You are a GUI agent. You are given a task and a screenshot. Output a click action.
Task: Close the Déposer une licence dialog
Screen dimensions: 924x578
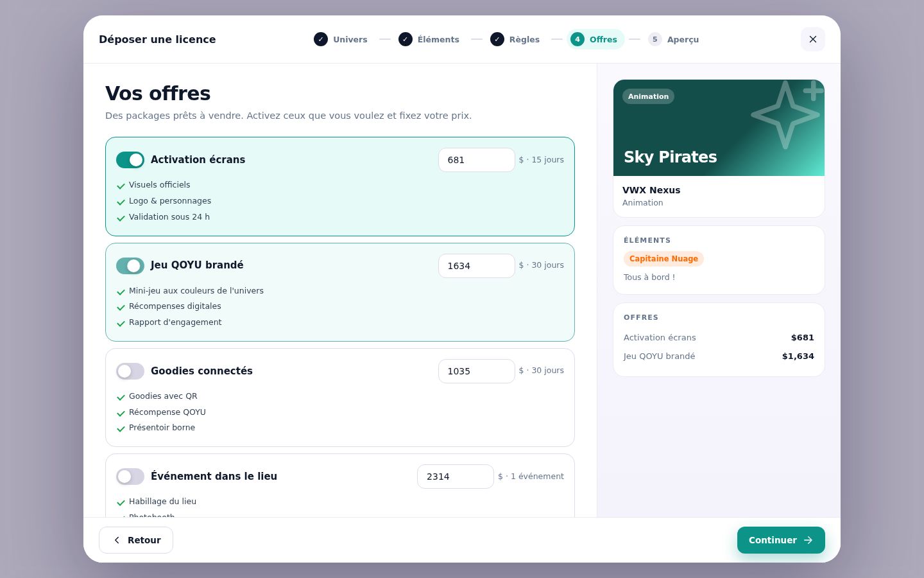point(813,39)
